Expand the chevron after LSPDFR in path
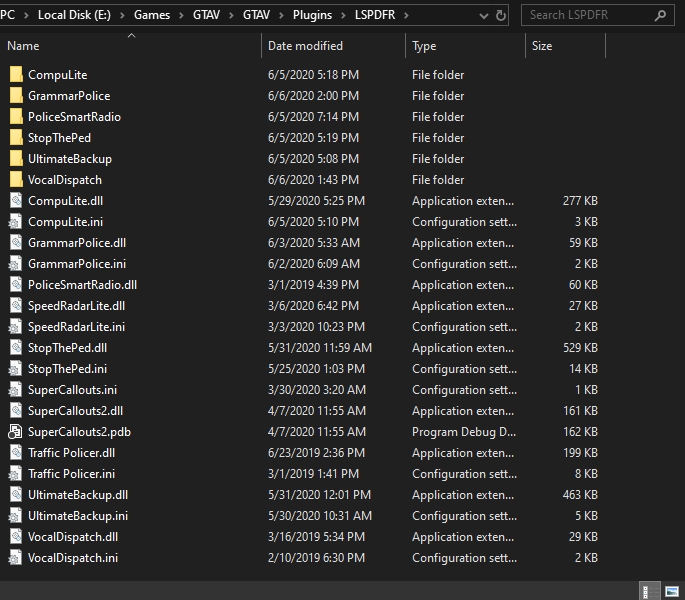 [x=406, y=15]
